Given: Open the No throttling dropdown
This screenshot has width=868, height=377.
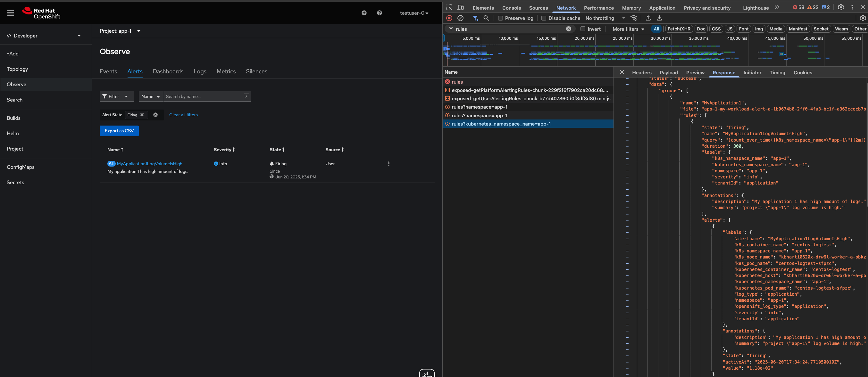Looking at the screenshot, I should click(605, 18).
